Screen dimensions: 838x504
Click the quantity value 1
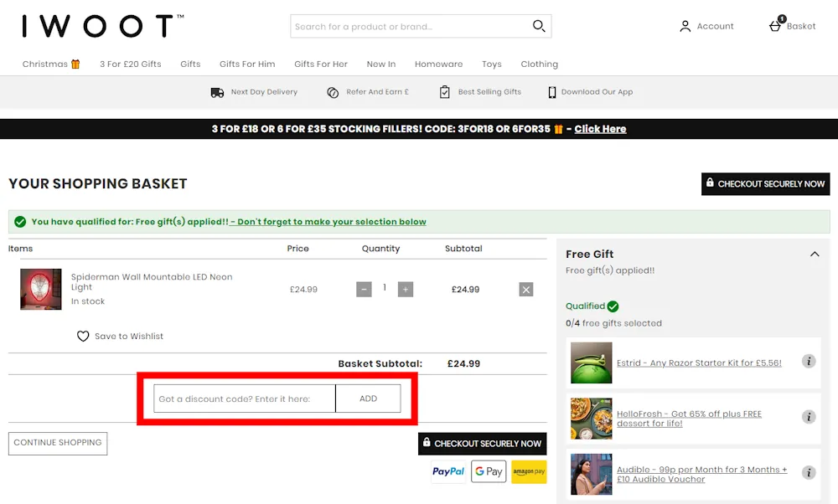(385, 288)
